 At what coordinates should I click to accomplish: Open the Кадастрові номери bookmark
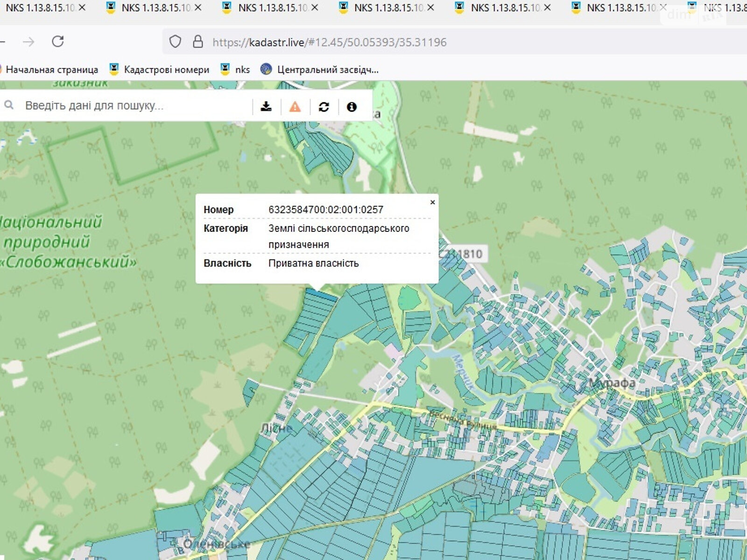click(159, 70)
